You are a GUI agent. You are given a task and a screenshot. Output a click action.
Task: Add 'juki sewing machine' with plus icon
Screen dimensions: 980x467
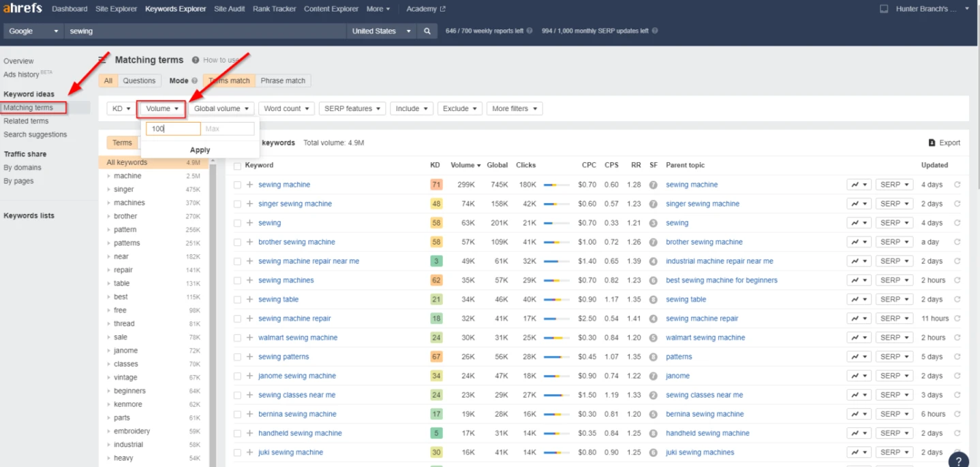click(249, 452)
